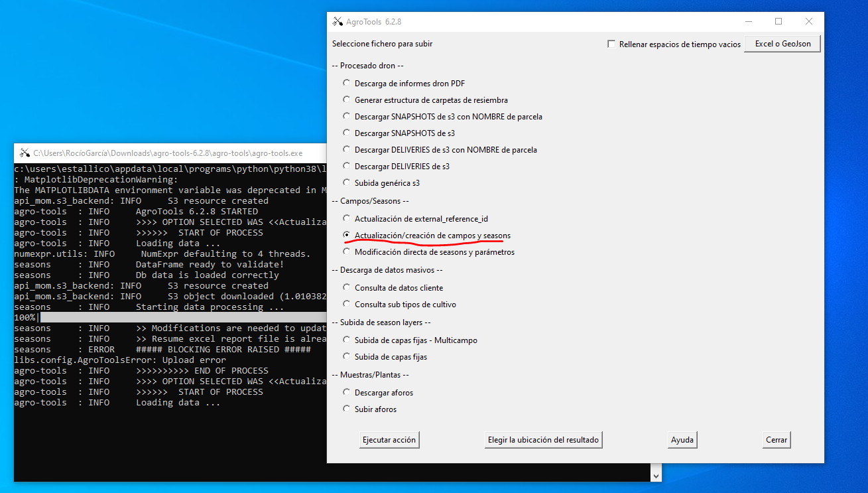Click the -- Subida de season layers -- header
868x493 pixels.
coord(382,322)
